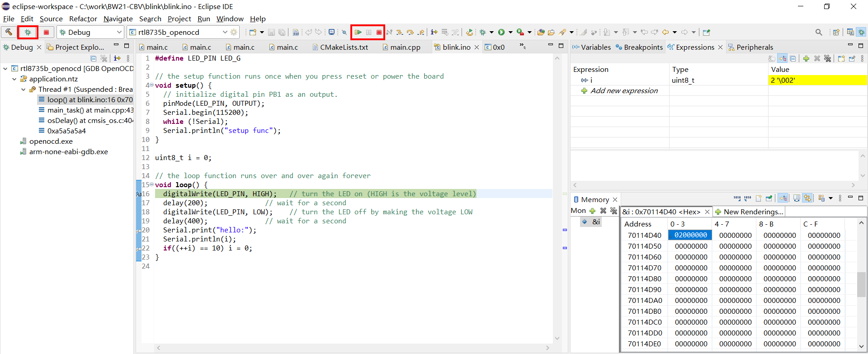Switch to the Variables tab
Viewport: 868px width, 354px height.
pyautogui.click(x=591, y=47)
